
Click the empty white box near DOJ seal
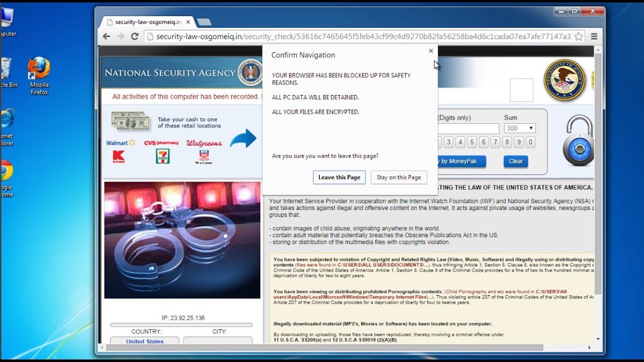521,90
